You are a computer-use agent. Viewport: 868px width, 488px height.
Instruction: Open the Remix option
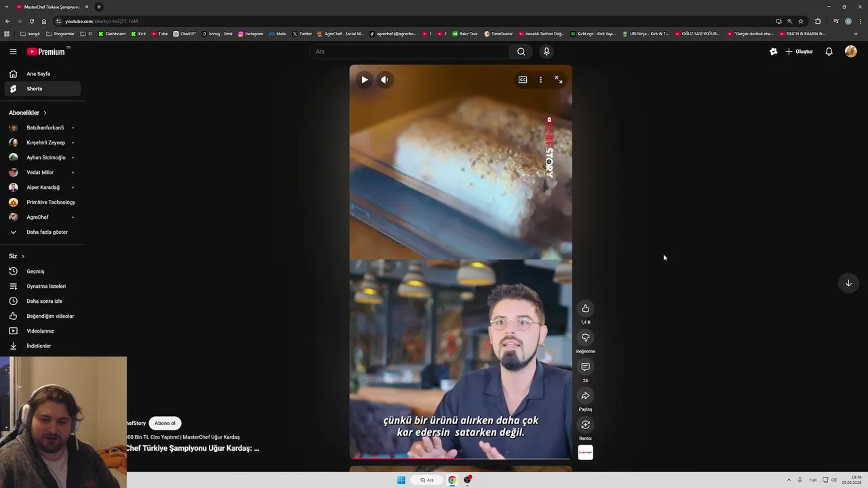click(x=585, y=425)
